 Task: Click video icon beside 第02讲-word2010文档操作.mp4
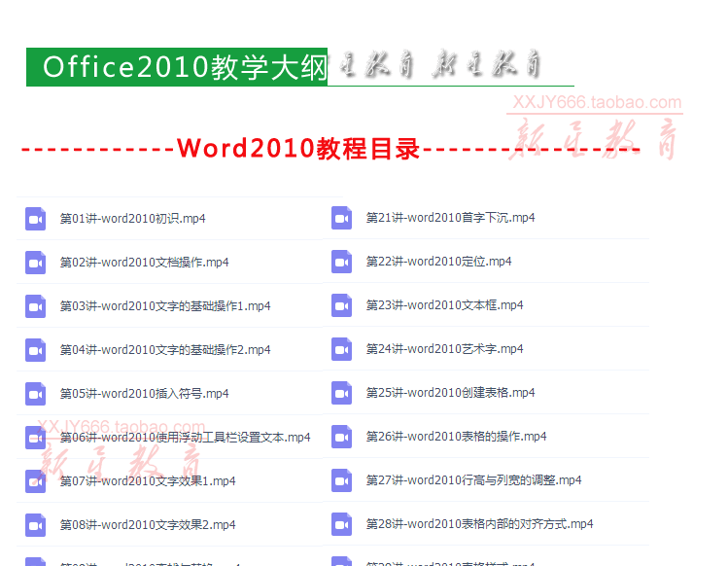tap(35, 263)
